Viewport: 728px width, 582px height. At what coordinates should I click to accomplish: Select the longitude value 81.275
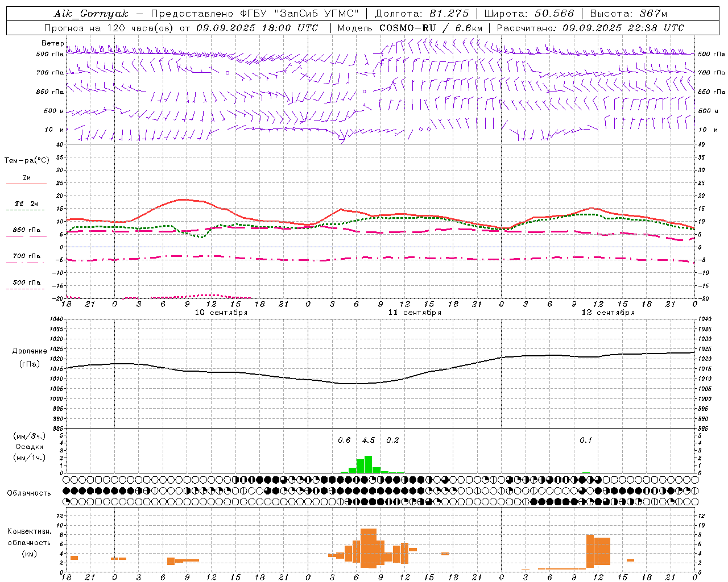click(x=449, y=14)
